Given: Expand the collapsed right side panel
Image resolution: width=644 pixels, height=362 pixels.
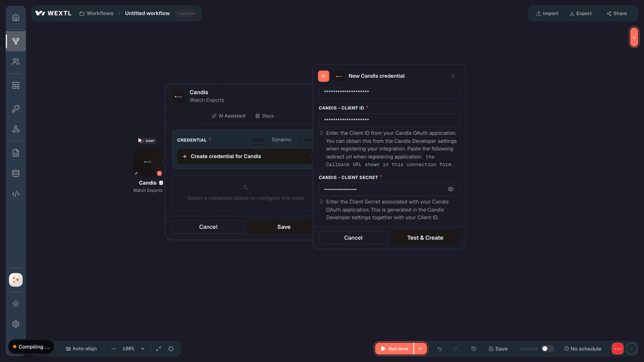Looking at the screenshot, I should [634, 37].
